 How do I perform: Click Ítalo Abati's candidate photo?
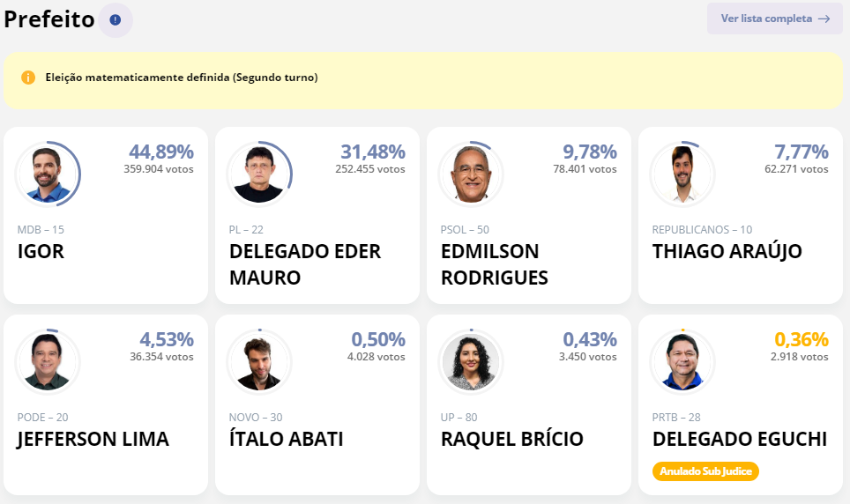coord(259,361)
